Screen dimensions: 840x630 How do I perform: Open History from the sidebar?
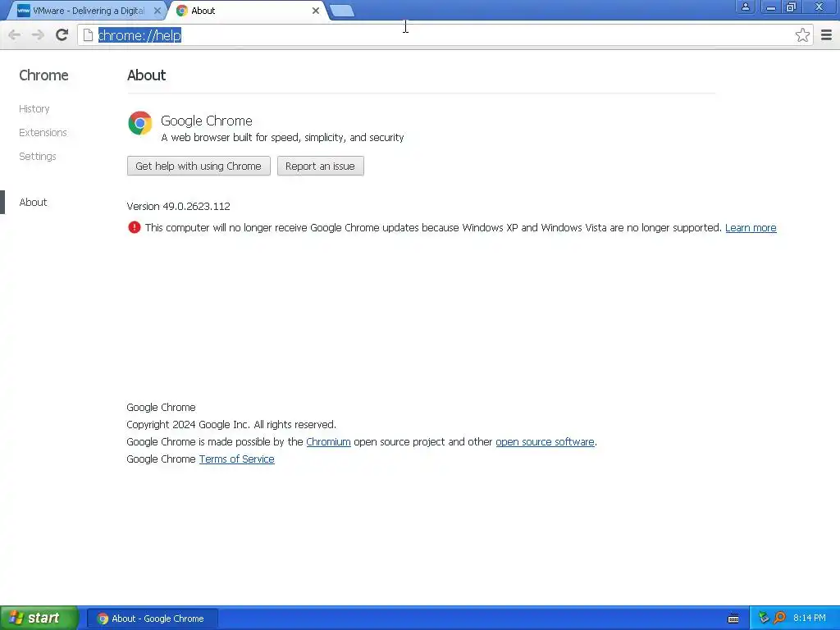point(34,109)
